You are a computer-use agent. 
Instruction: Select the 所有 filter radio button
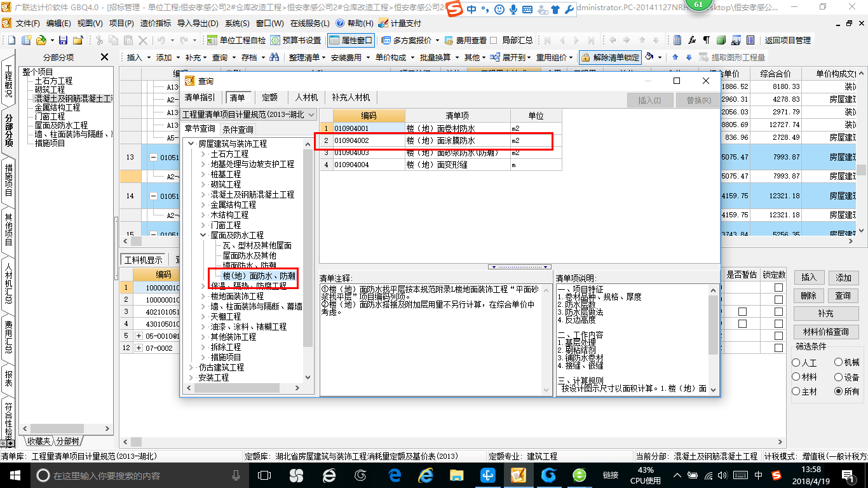coord(839,391)
